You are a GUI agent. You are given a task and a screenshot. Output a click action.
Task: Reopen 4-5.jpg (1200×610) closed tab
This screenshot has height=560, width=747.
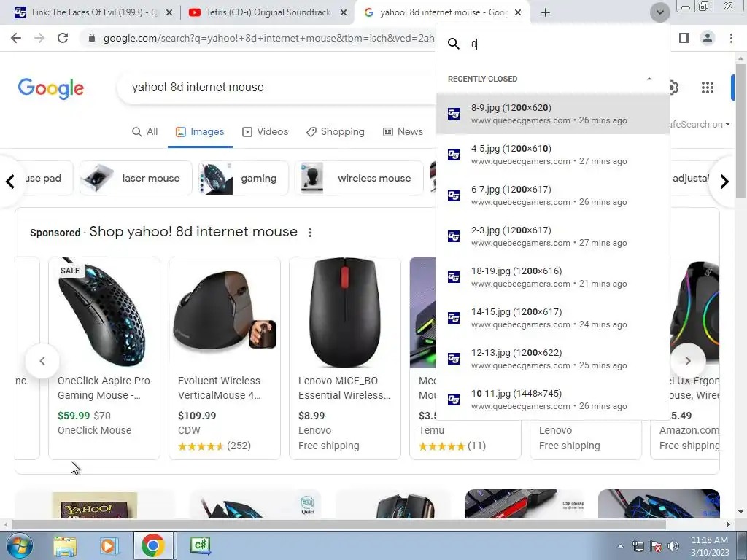(x=553, y=155)
